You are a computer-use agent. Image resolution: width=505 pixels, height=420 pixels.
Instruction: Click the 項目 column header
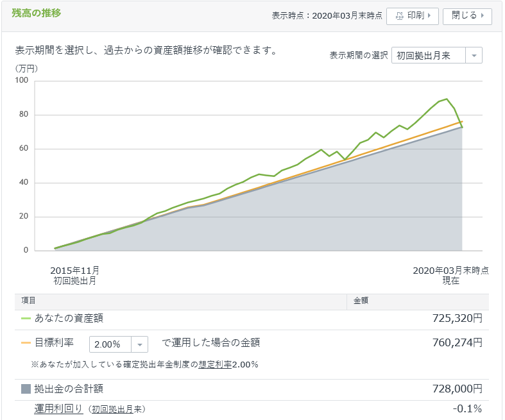[28, 300]
